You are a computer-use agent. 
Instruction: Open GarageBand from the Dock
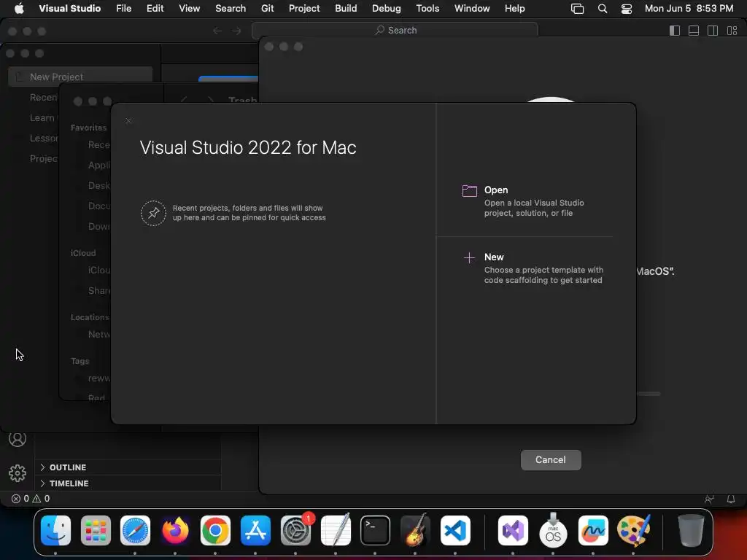[415, 531]
